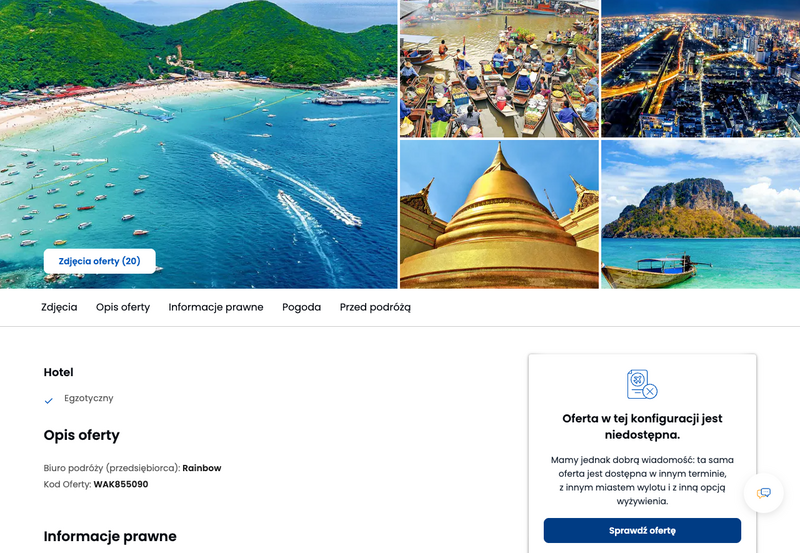View the golden temple stupa photo
Screen dimensions: 800x553
click(499, 214)
